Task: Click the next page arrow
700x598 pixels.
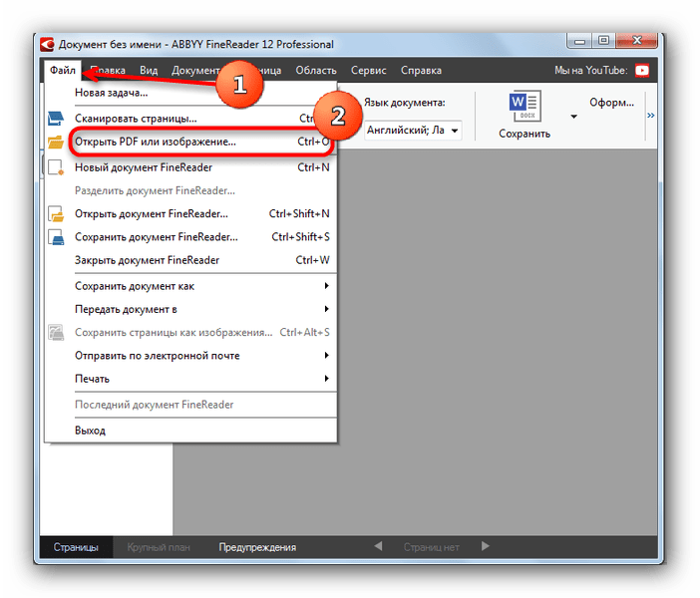Action: point(486,546)
